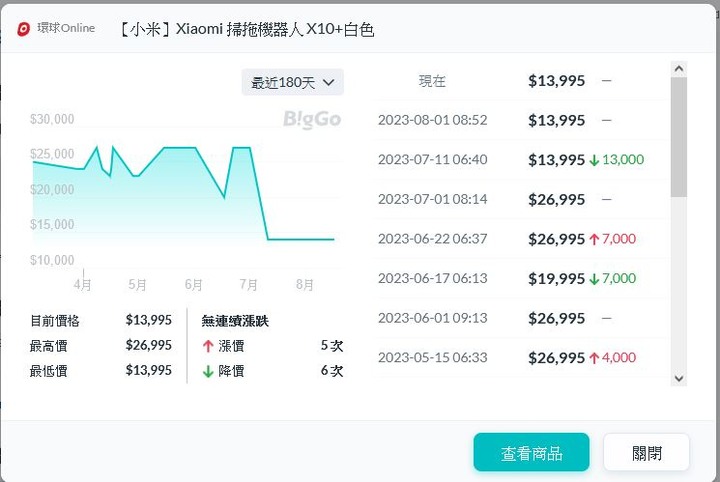Click the 現在 current price row
Image resolution: width=720 pixels, height=482 pixels.
(x=500, y=81)
